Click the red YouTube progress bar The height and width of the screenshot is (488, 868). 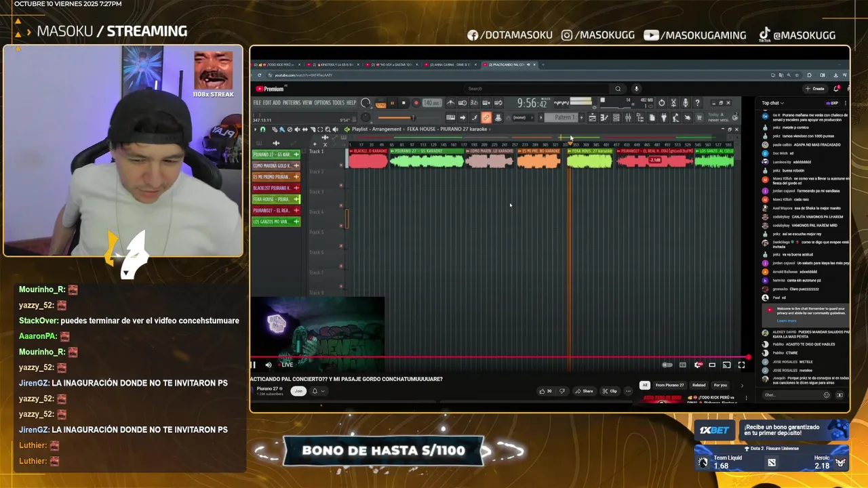500,357
